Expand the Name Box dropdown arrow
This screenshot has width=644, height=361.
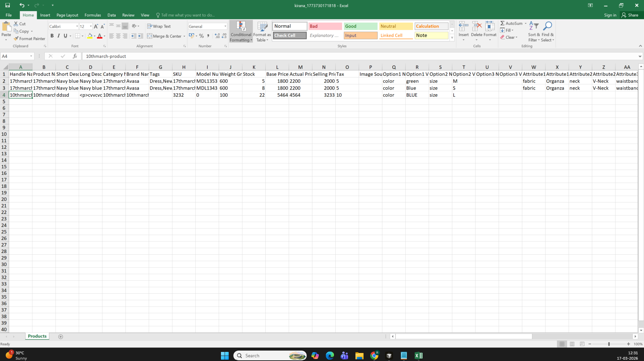coord(31,56)
